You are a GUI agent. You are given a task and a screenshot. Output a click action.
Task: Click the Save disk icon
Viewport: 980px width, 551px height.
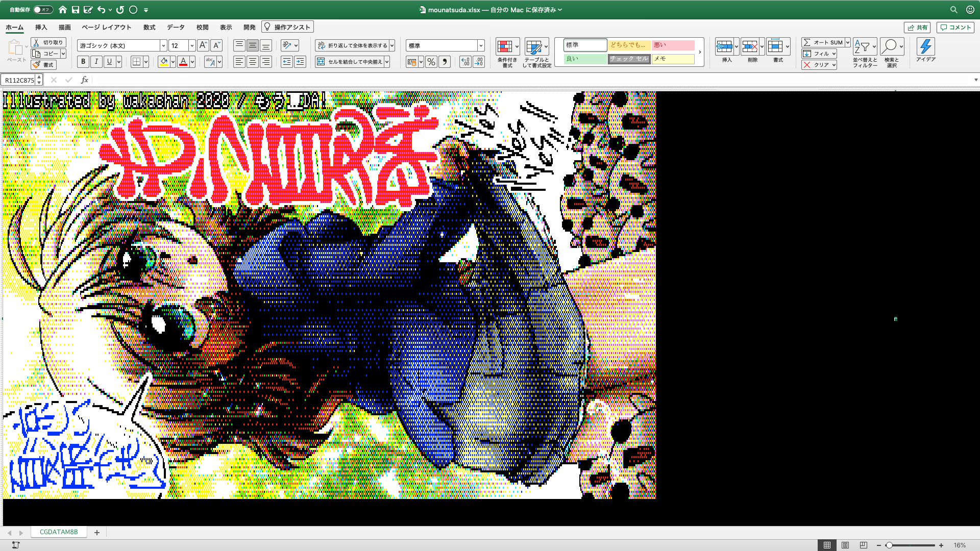pyautogui.click(x=76, y=10)
